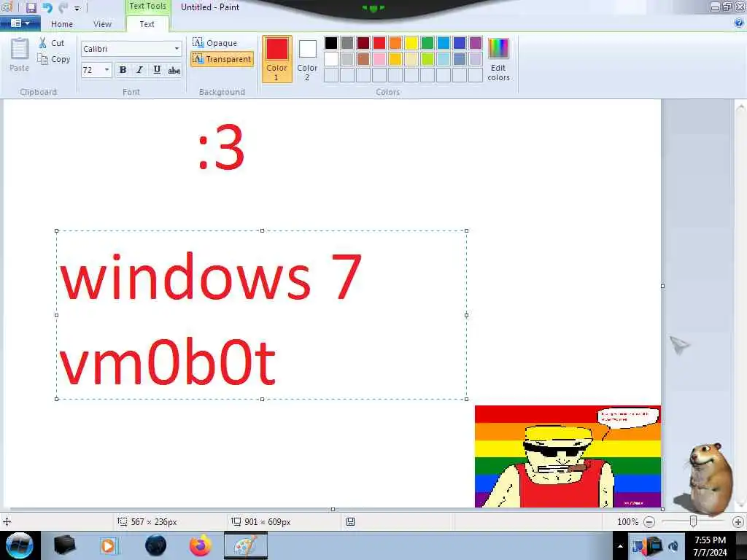Click the zoom out minus button
The height and width of the screenshot is (560, 747).
649,522
